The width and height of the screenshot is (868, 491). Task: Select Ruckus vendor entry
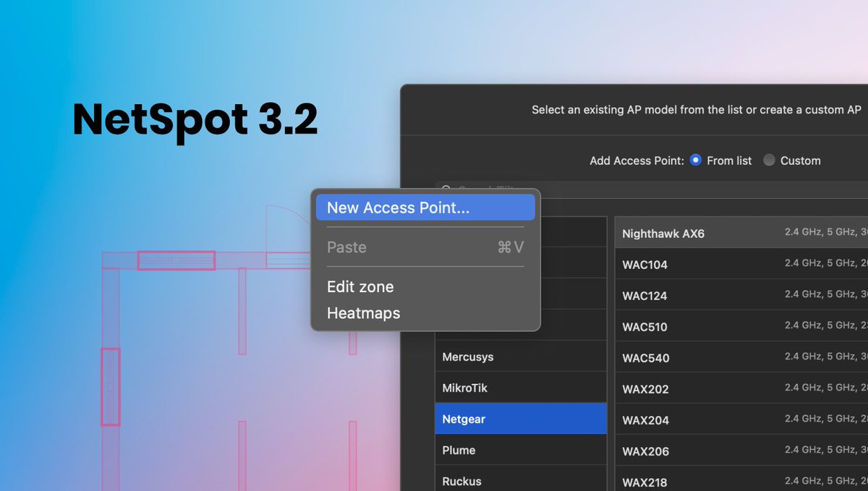click(521, 478)
